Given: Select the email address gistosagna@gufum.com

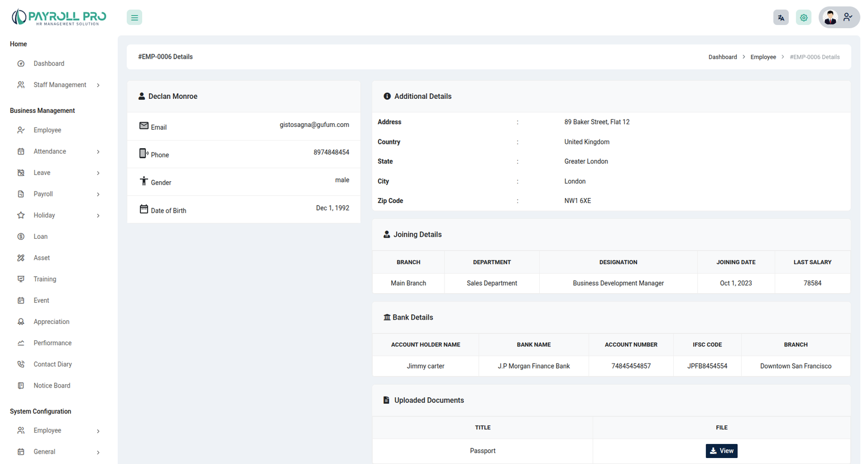Looking at the screenshot, I should 314,125.
